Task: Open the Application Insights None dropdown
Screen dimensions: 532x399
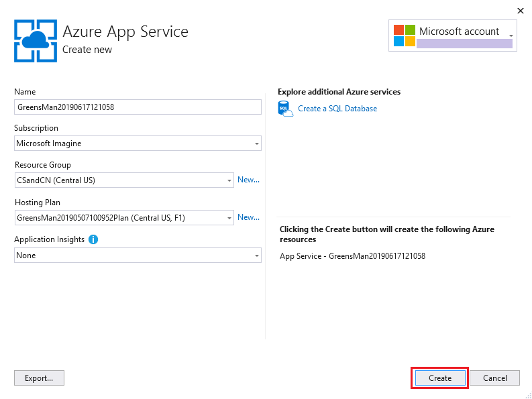Action: [x=138, y=255]
